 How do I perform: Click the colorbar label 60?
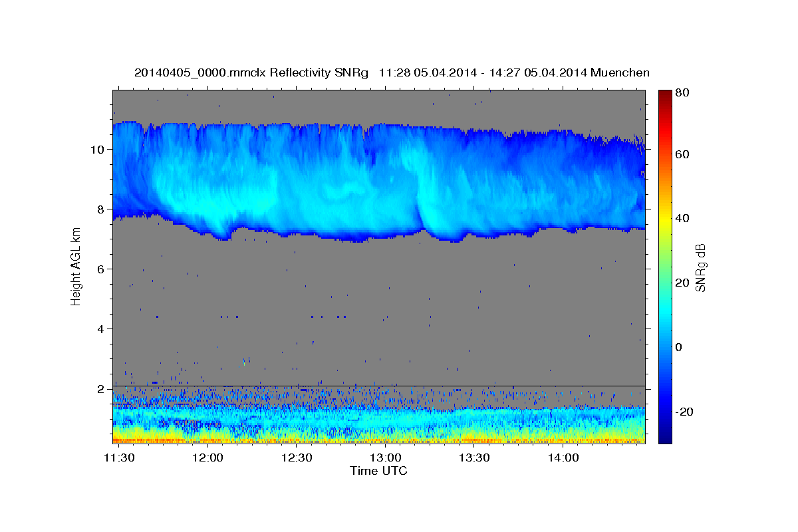(x=682, y=154)
